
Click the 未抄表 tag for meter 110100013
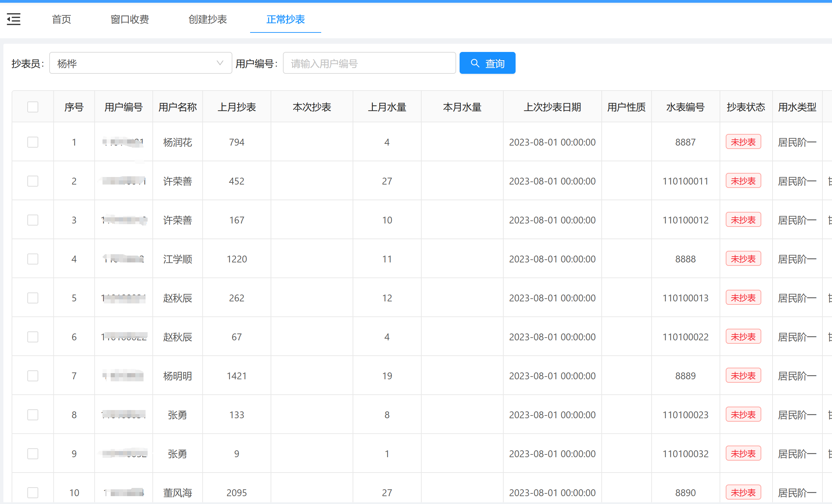(744, 298)
